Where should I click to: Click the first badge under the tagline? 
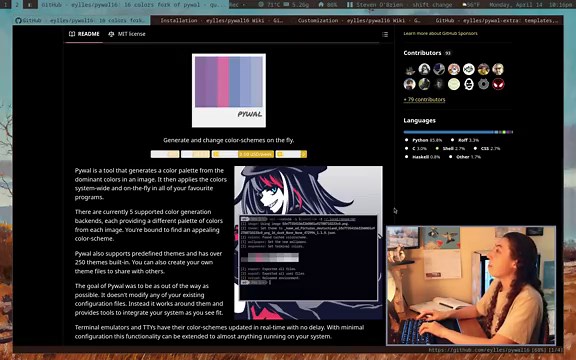pos(165,154)
